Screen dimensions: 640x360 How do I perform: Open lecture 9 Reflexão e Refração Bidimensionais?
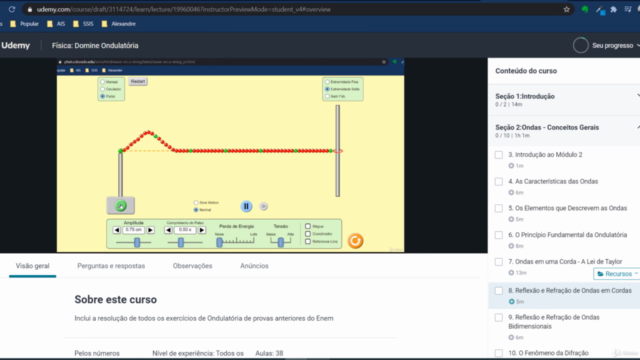point(554,322)
